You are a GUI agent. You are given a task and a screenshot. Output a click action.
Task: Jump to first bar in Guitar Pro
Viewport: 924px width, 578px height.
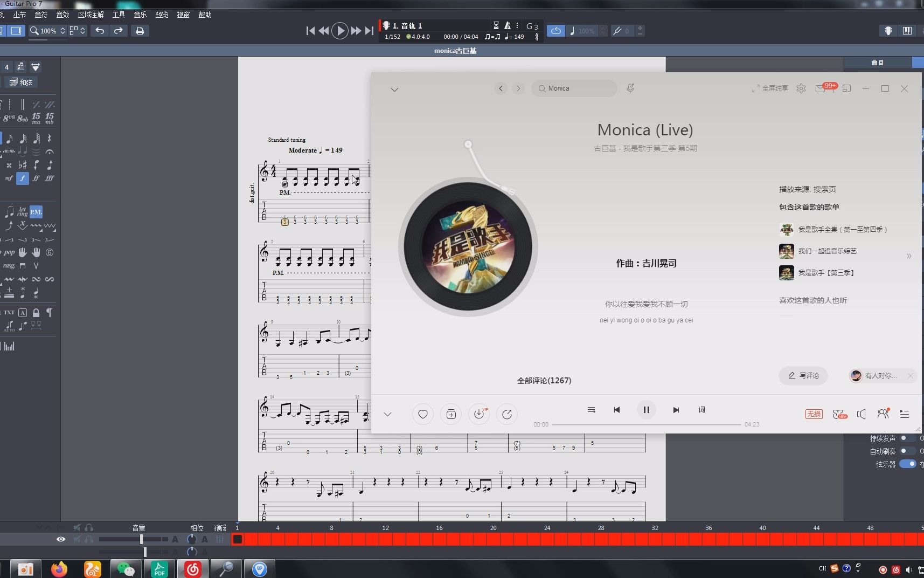click(x=310, y=31)
